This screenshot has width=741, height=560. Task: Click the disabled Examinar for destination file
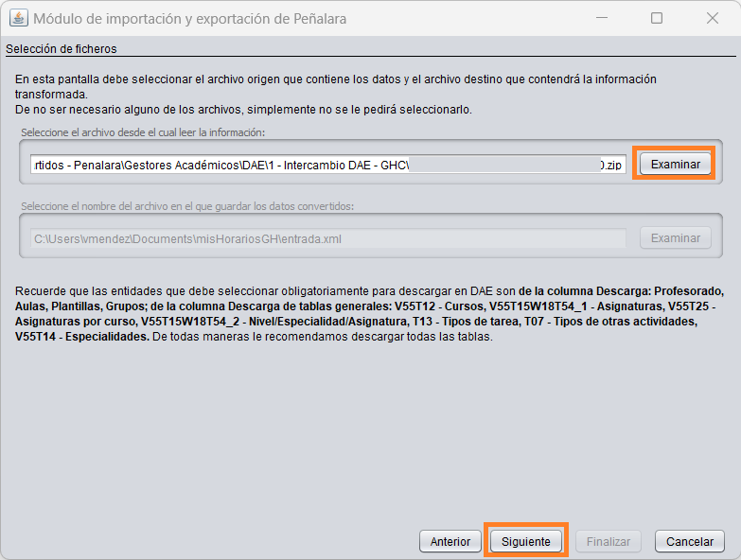676,238
